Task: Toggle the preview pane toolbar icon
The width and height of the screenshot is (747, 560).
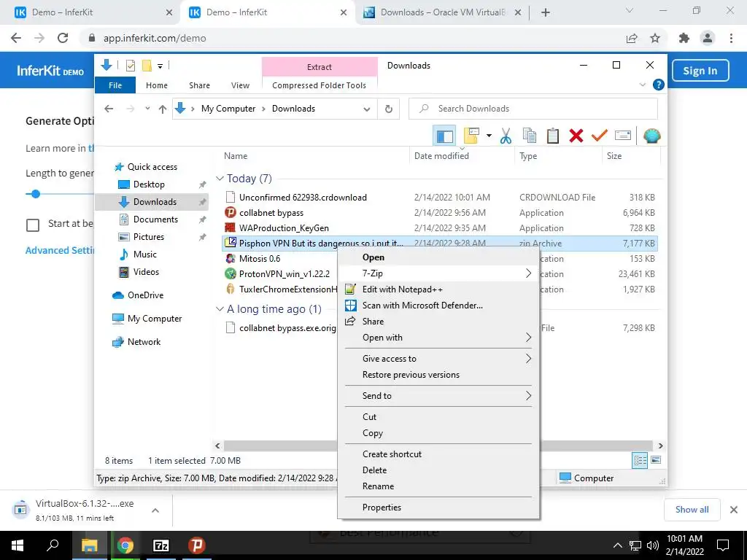Action: pyautogui.click(x=444, y=136)
